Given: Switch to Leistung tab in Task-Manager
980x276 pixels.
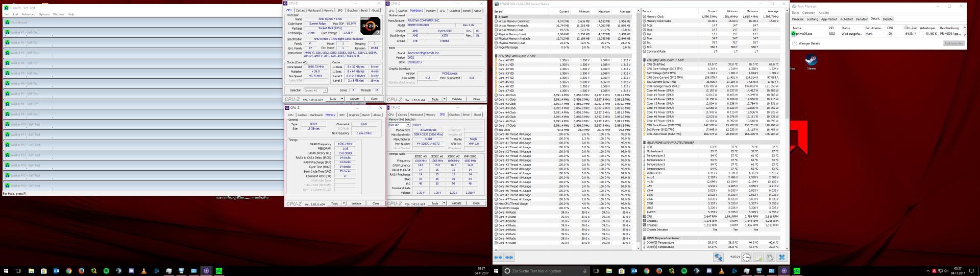Looking at the screenshot, I should 813,19.
